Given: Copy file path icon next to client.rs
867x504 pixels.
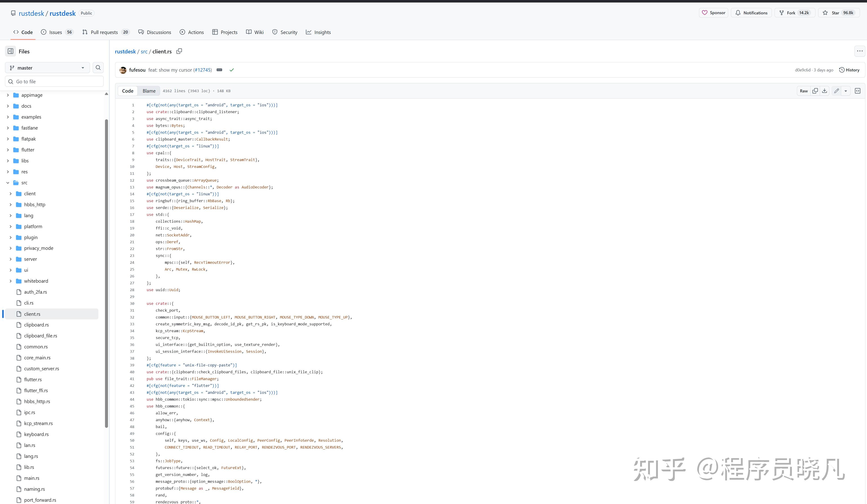Looking at the screenshot, I should tap(179, 51).
